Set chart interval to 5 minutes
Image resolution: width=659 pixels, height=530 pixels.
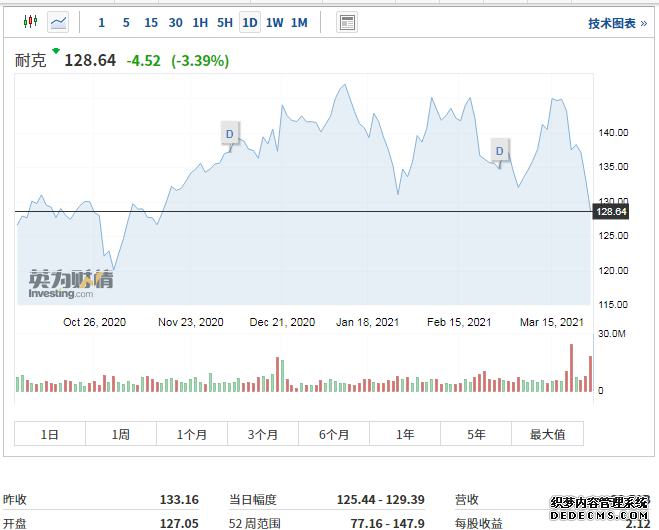point(126,23)
